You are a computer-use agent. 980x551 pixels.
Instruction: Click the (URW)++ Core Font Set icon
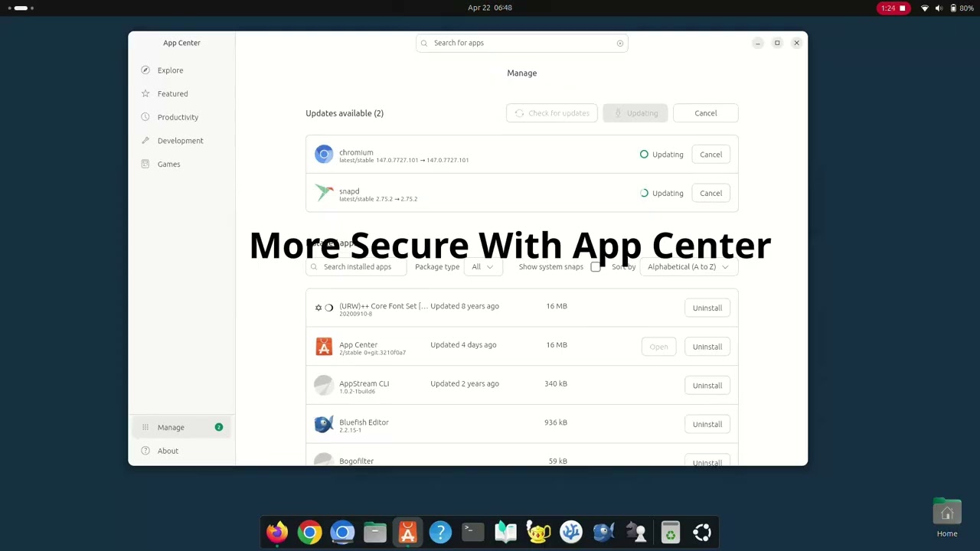click(x=324, y=308)
